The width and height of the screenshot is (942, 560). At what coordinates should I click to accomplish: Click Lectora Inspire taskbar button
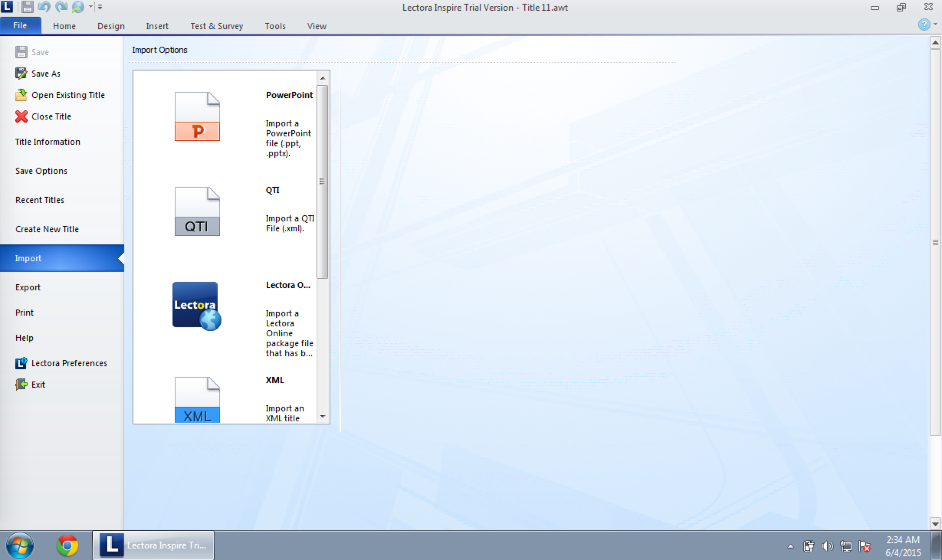coord(153,545)
